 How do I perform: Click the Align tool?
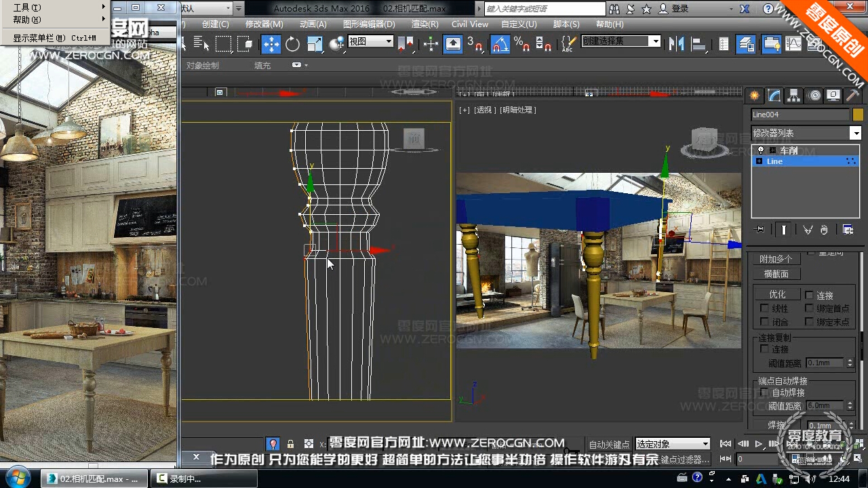[x=698, y=45]
